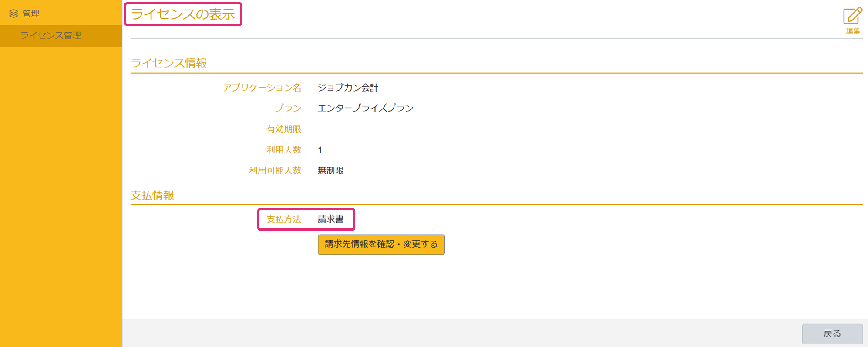Select the 無制限 value text

pos(330,170)
